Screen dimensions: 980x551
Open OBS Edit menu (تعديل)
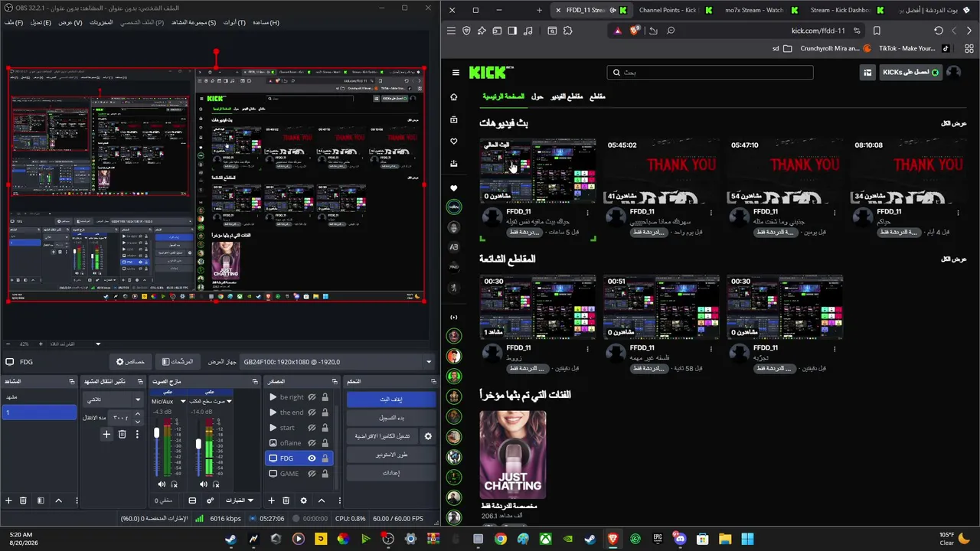click(41, 22)
